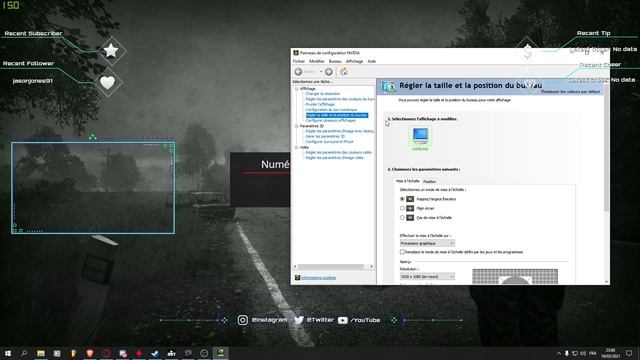Open the Brave browser taskbar icon
This screenshot has width=640, height=360.
coord(90,353)
